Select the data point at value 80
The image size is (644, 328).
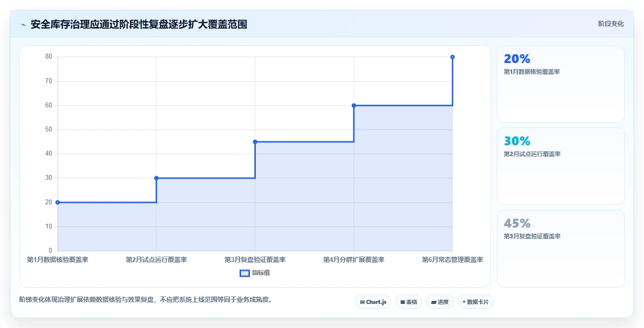pyautogui.click(x=452, y=57)
